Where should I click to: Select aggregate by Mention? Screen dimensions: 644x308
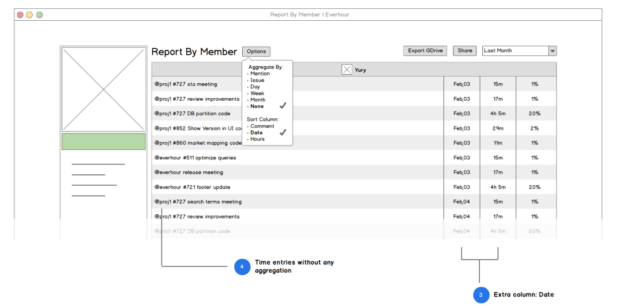(260, 74)
